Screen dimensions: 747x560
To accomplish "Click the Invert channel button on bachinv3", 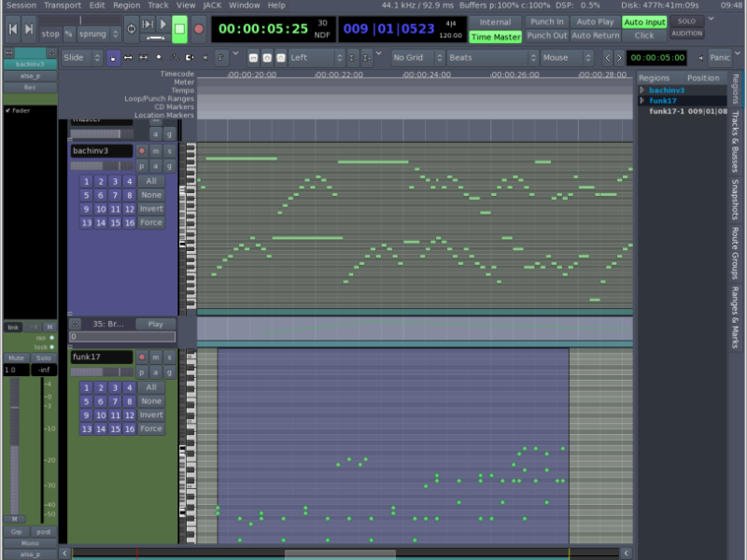I will [150, 209].
